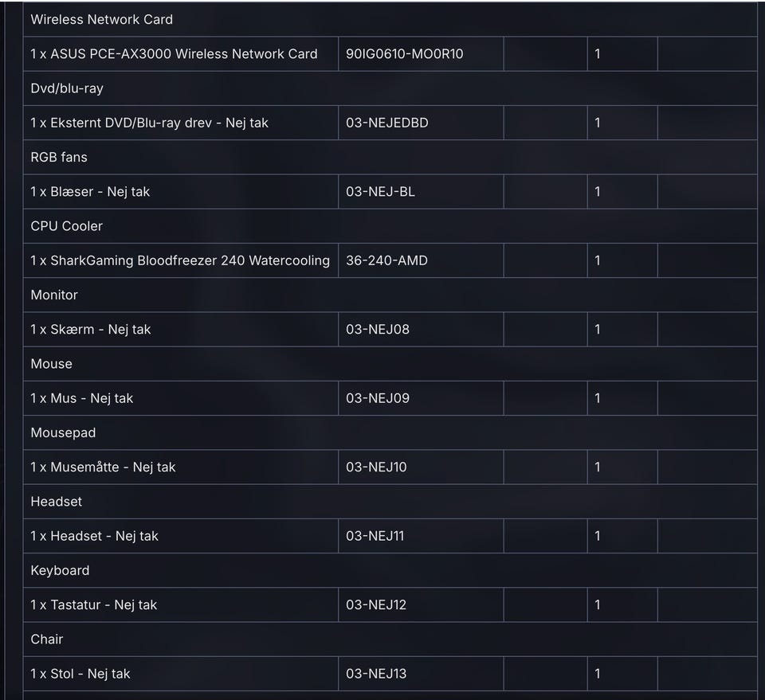
Task: Select the Mus - Nej tak entry
Action: 81,398
